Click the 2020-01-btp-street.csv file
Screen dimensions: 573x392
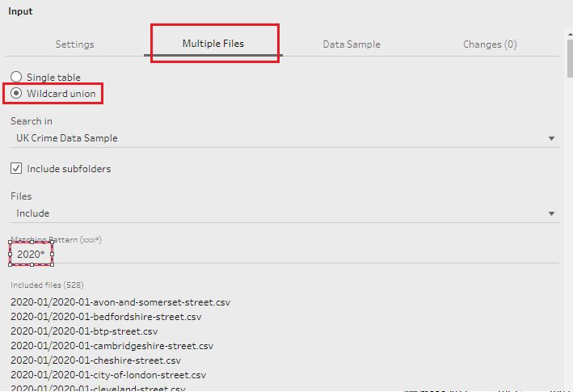(84, 331)
